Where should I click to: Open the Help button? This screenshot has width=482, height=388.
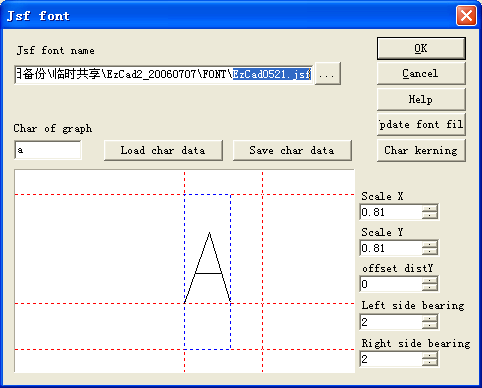pyautogui.click(x=421, y=99)
